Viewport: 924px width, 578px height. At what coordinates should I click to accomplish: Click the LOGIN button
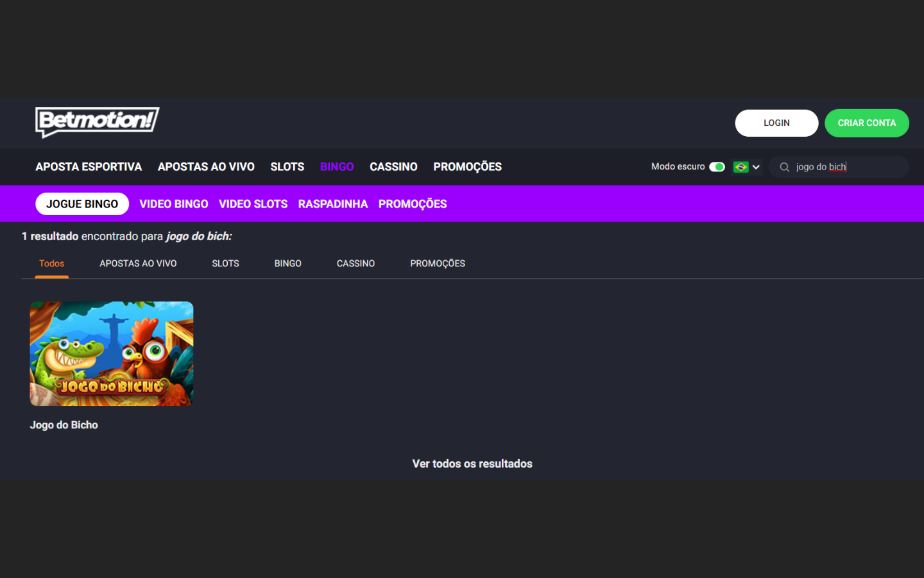776,123
